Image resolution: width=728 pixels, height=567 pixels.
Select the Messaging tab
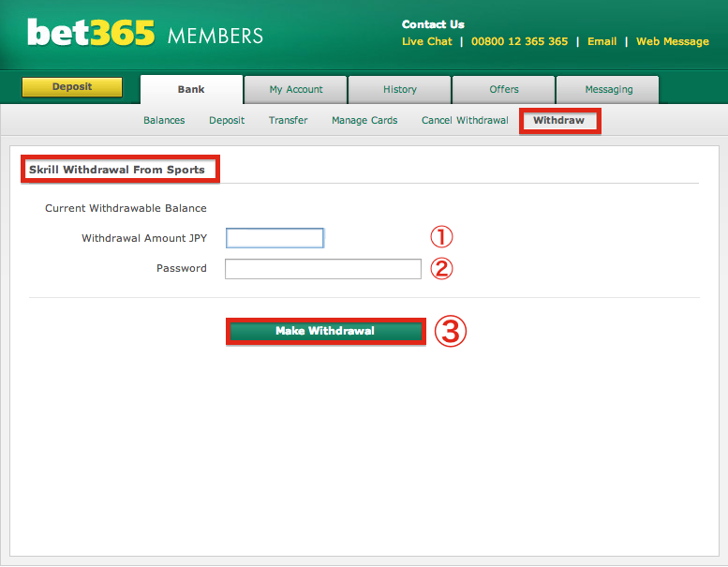tap(608, 90)
